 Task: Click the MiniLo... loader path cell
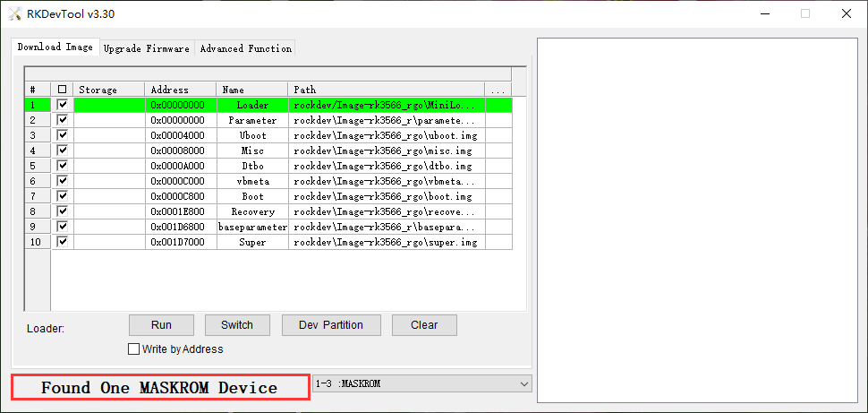pyautogui.click(x=387, y=105)
